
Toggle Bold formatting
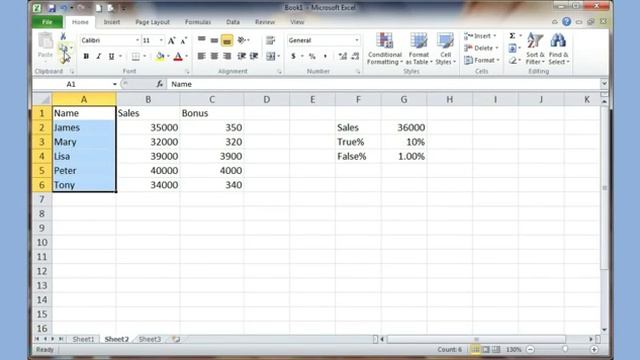click(86, 56)
